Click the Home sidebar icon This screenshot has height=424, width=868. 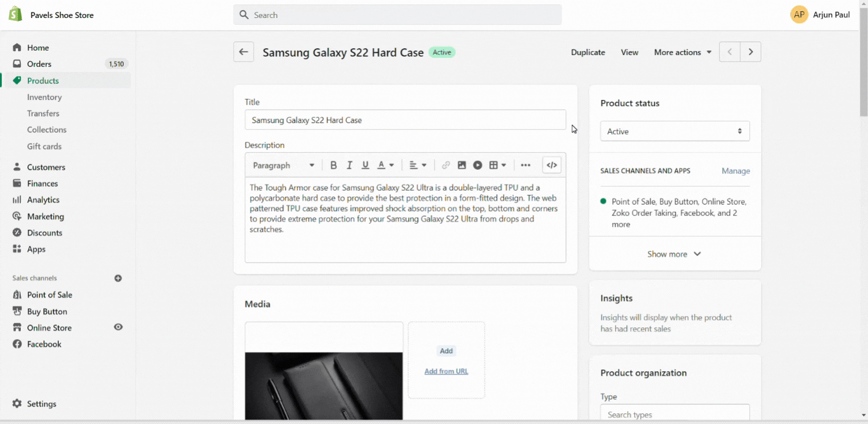(x=17, y=47)
